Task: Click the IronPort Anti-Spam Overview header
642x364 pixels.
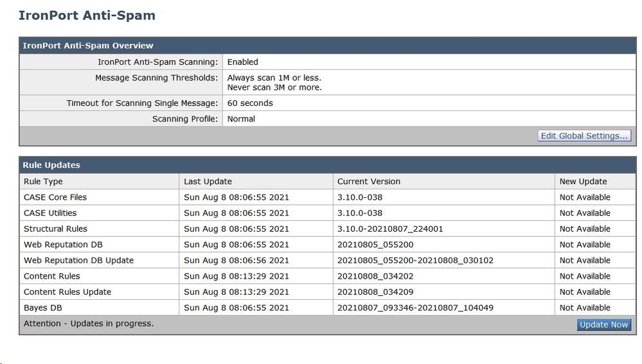Action: (87, 46)
